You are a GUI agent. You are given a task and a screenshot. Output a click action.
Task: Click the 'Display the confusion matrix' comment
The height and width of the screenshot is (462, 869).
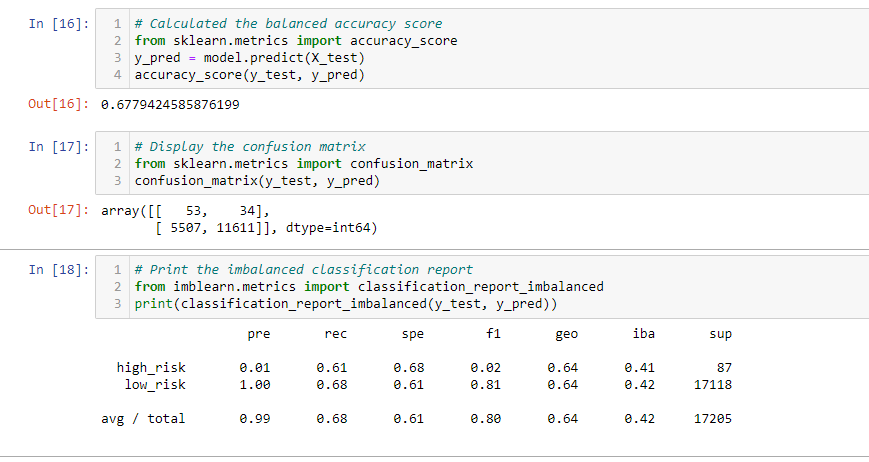click(x=250, y=147)
